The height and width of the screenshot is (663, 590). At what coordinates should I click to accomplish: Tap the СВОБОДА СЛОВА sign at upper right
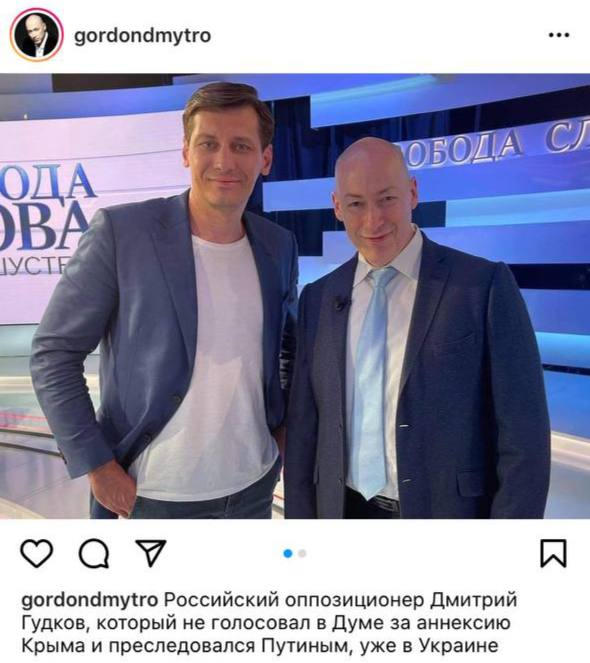[493, 146]
